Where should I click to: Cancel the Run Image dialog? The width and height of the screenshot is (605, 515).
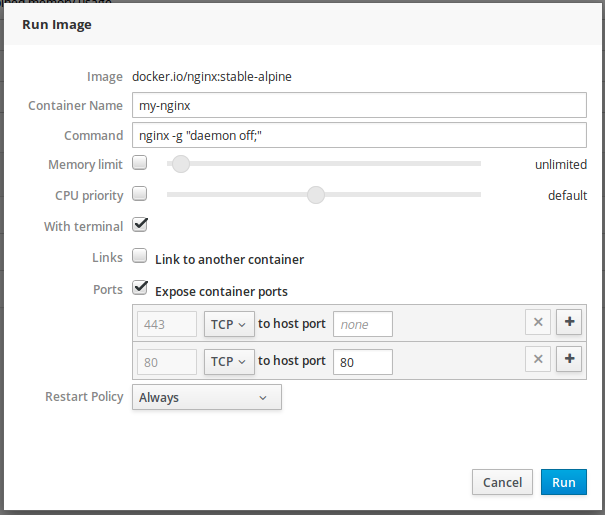502,482
